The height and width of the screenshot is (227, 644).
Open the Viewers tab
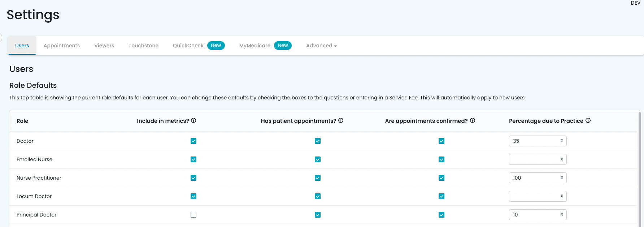pyautogui.click(x=104, y=46)
